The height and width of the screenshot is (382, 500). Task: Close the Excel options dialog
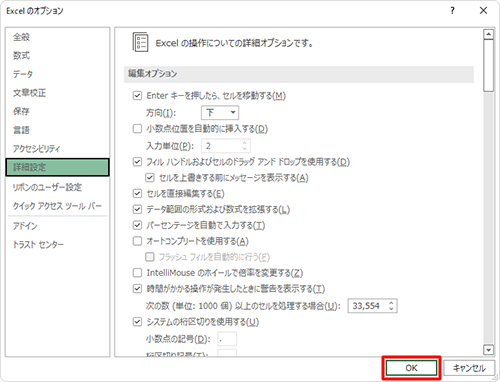point(483,11)
